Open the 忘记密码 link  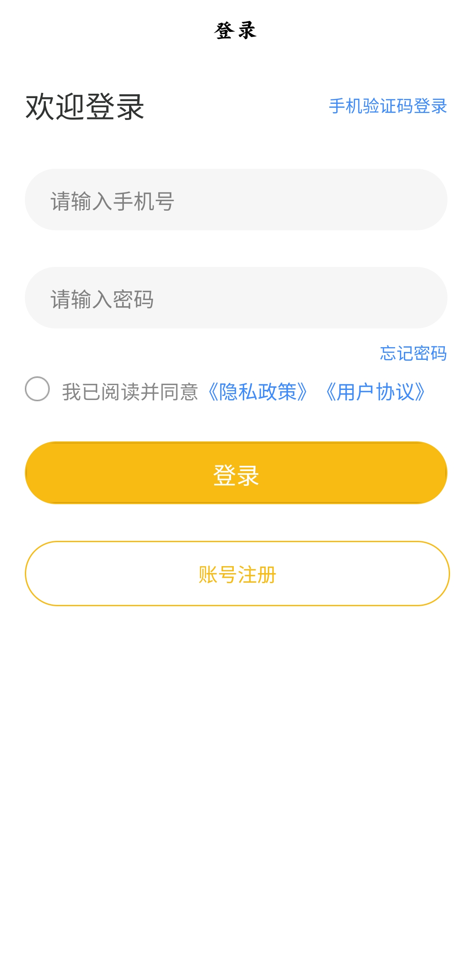coord(413,353)
